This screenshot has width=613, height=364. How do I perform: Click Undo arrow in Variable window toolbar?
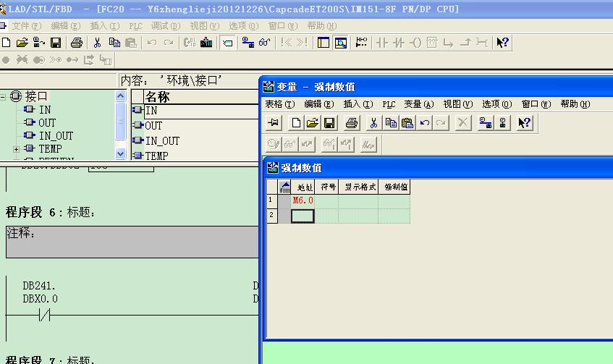pyautogui.click(x=424, y=123)
